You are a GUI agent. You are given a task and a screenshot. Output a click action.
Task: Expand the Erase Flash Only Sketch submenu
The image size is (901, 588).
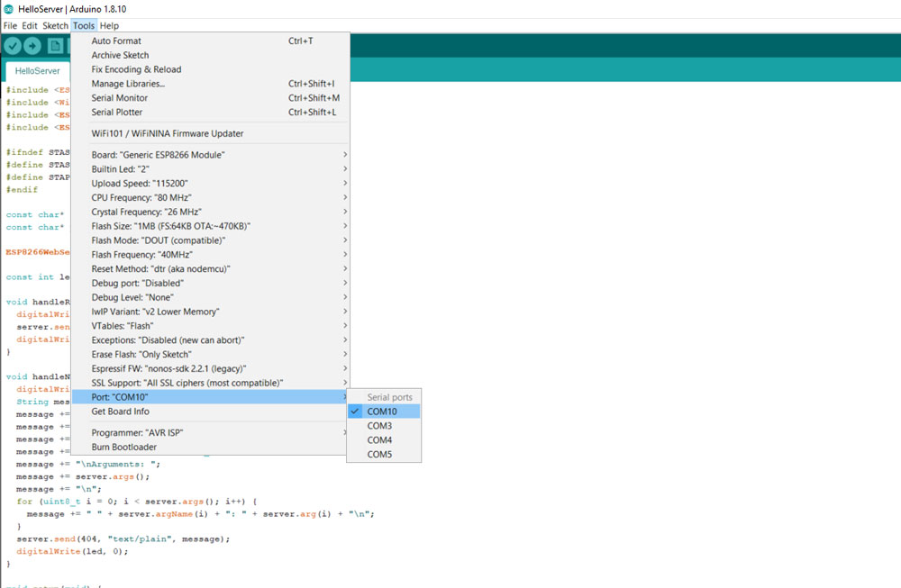pyautogui.click(x=210, y=354)
